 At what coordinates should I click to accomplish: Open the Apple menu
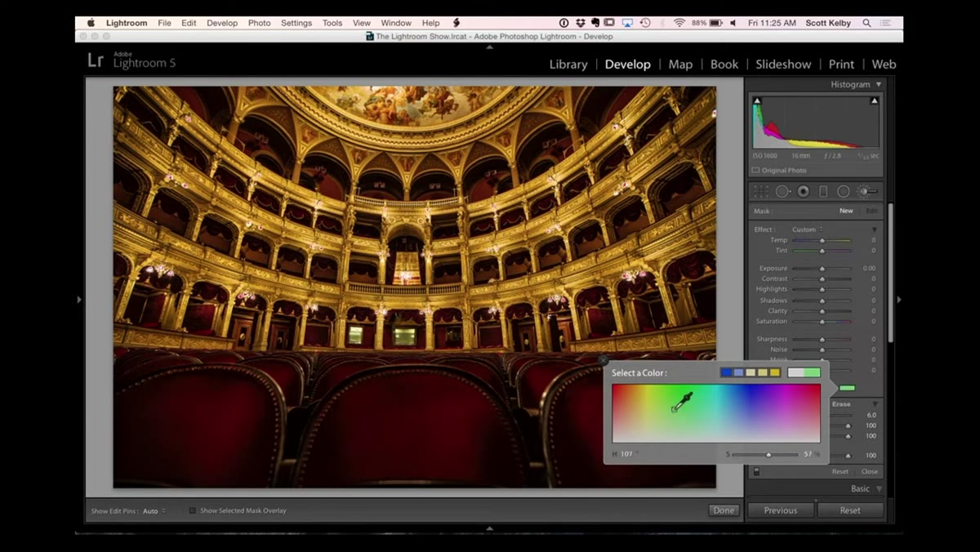pyautogui.click(x=91, y=23)
